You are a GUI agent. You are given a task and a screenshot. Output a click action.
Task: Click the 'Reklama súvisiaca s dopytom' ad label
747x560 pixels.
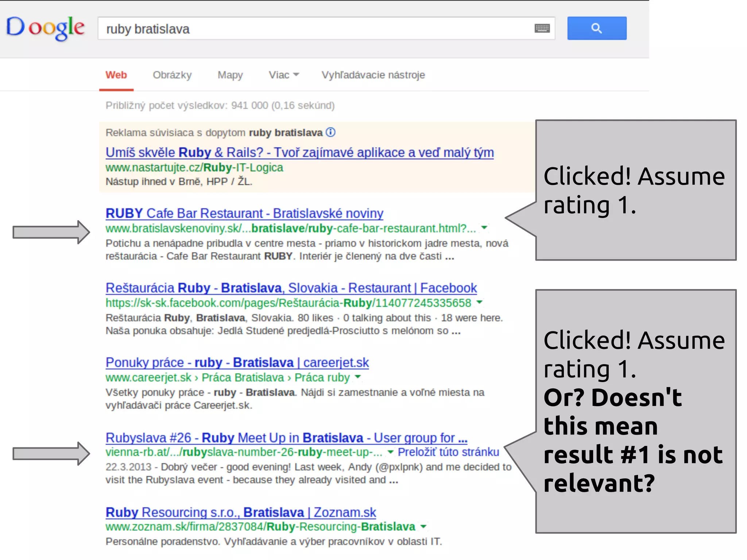214,132
